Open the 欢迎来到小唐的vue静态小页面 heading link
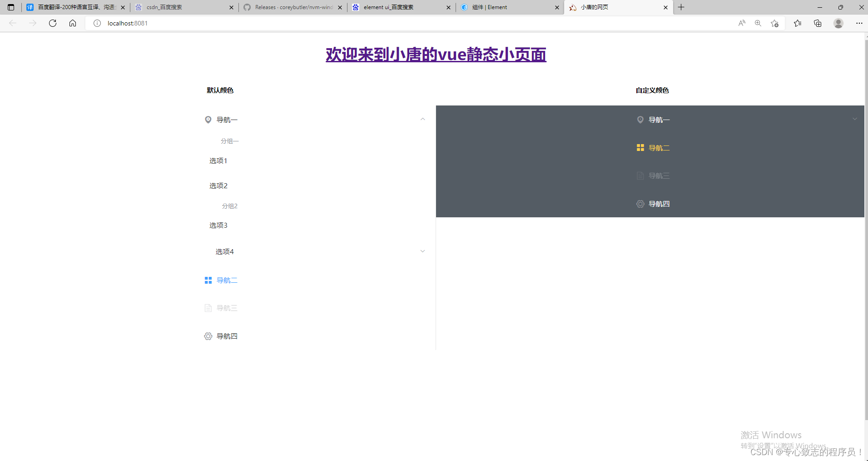868x461 pixels. [x=436, y=55]
